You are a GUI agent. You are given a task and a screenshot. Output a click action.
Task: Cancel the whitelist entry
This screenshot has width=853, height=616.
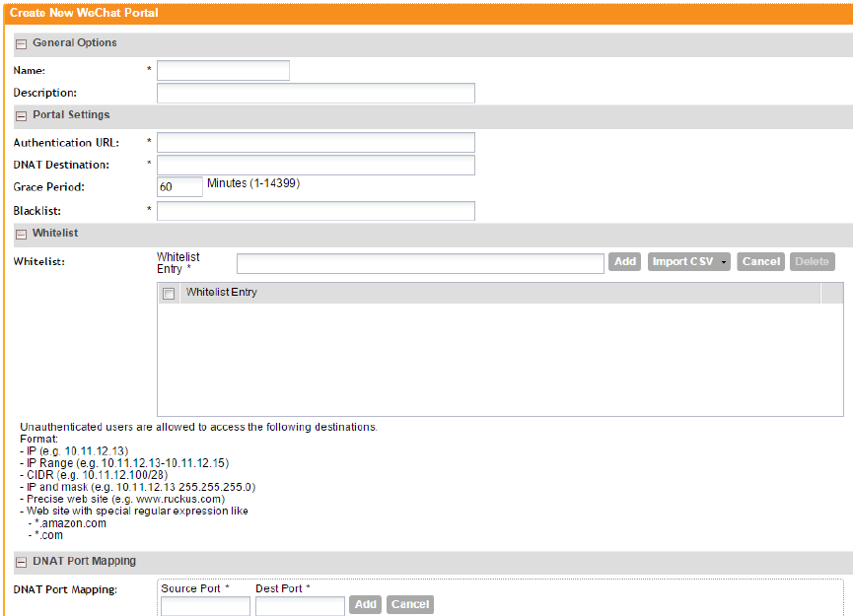760,261
